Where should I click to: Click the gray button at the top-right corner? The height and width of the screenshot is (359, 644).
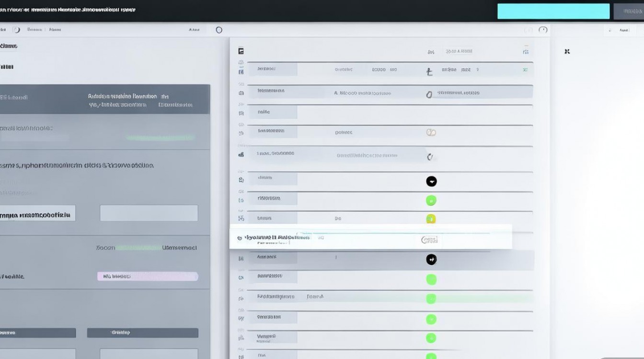click(628, 11)
